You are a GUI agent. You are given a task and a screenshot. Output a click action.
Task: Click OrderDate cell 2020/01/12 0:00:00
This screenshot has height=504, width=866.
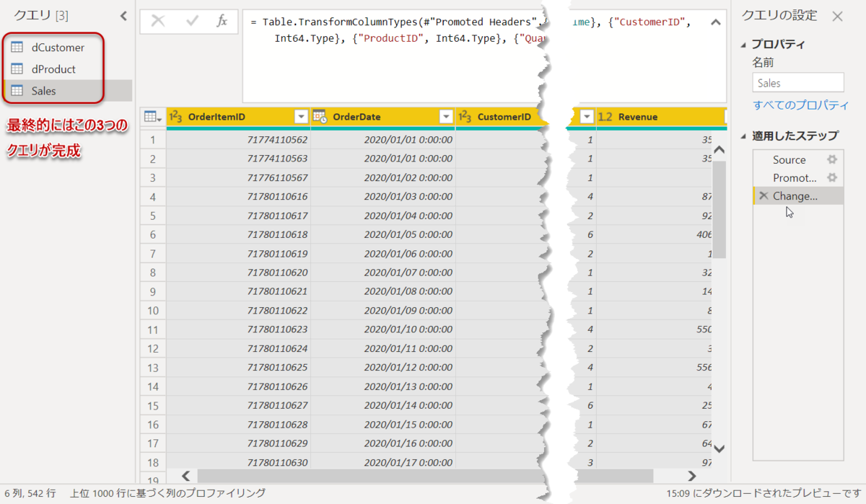(x=383, y=368)
